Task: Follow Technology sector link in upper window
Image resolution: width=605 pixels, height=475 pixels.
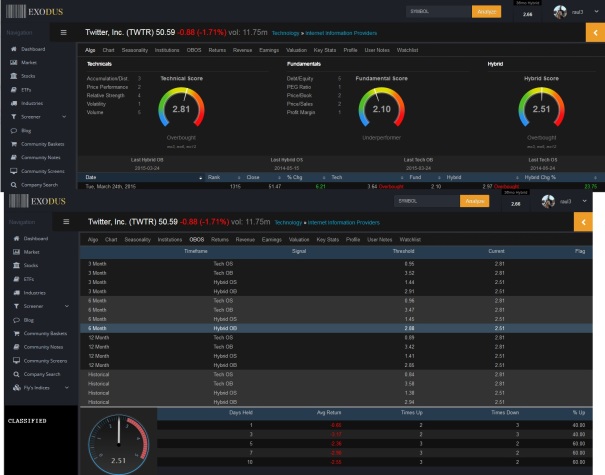Action: click(286, 33)
